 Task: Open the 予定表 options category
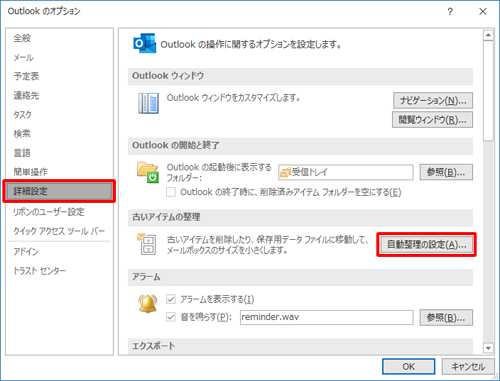point(26,76)
